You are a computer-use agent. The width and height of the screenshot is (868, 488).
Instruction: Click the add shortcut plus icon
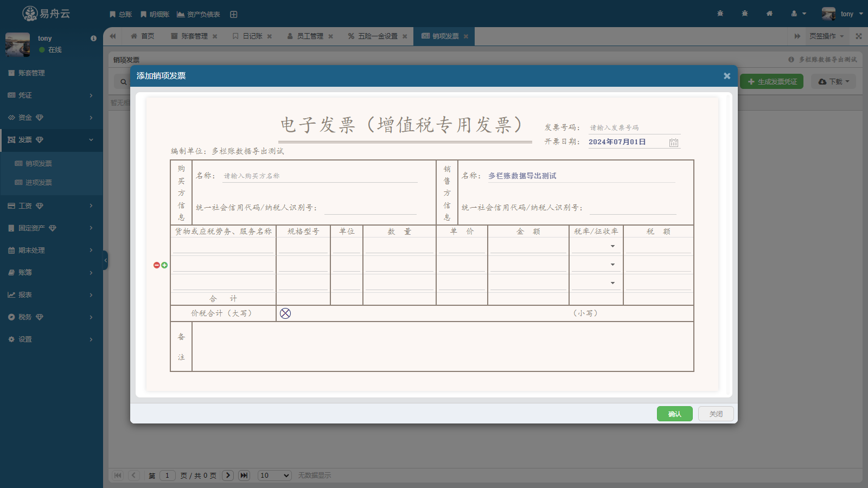click(x=233, y=14)
